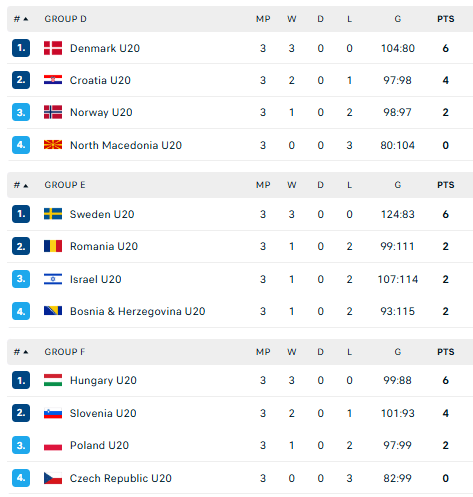
Task: Click the Romania flag icon
Action: [x=53, y=246]
